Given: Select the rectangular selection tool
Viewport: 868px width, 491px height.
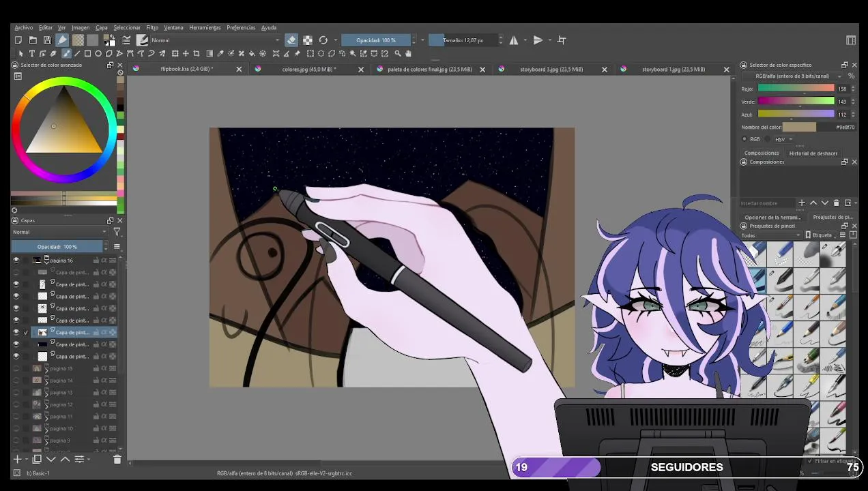Looking at the screenshot, I should tap(310, 53).
